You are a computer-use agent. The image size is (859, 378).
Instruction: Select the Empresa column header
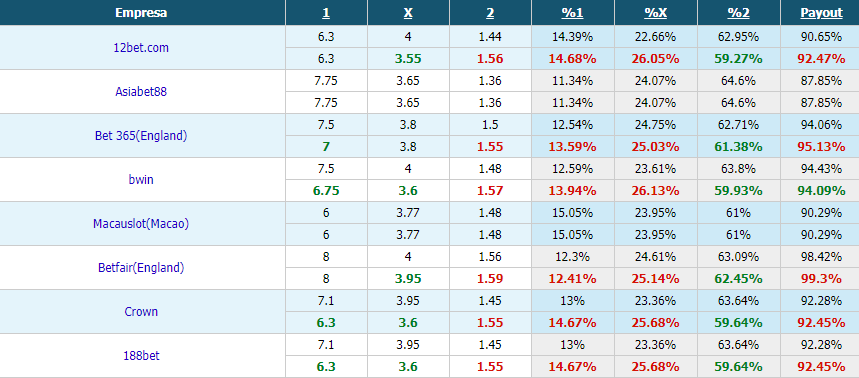[141, 13]
